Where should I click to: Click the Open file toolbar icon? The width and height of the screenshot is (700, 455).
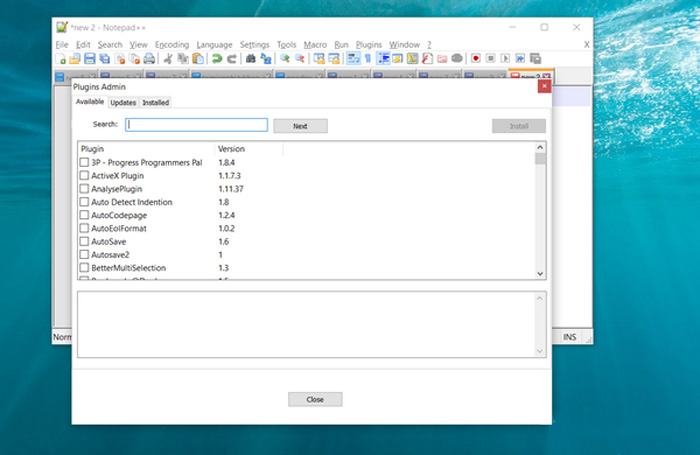click(75, 58)
